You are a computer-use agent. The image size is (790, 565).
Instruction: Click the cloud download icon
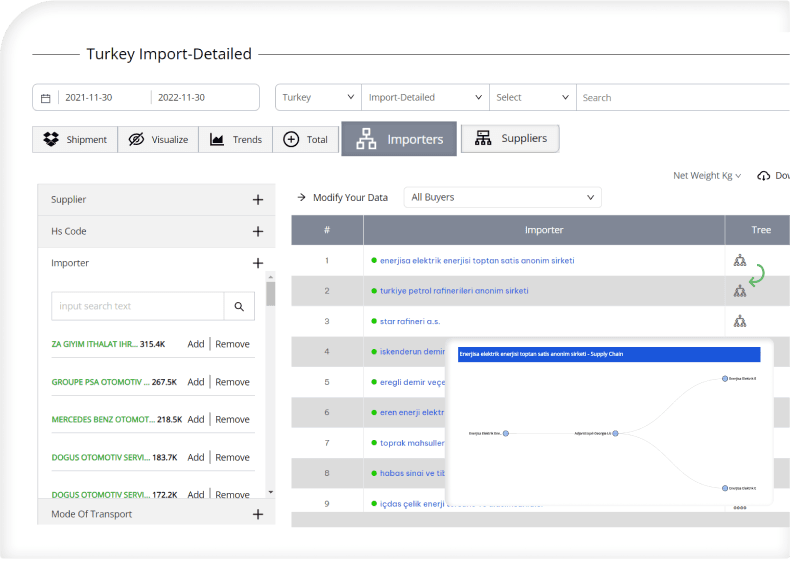coord(763,175)
